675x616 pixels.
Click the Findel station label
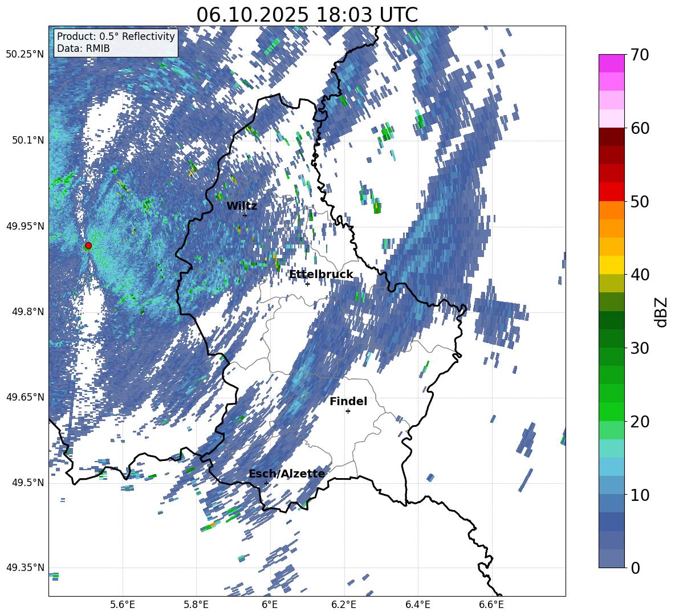[x=348, y=401]
